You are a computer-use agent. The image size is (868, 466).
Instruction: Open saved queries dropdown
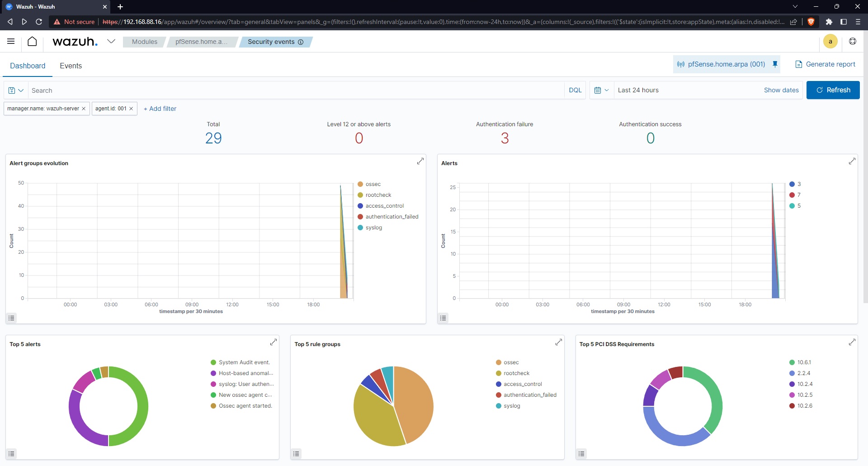(16, 90)
